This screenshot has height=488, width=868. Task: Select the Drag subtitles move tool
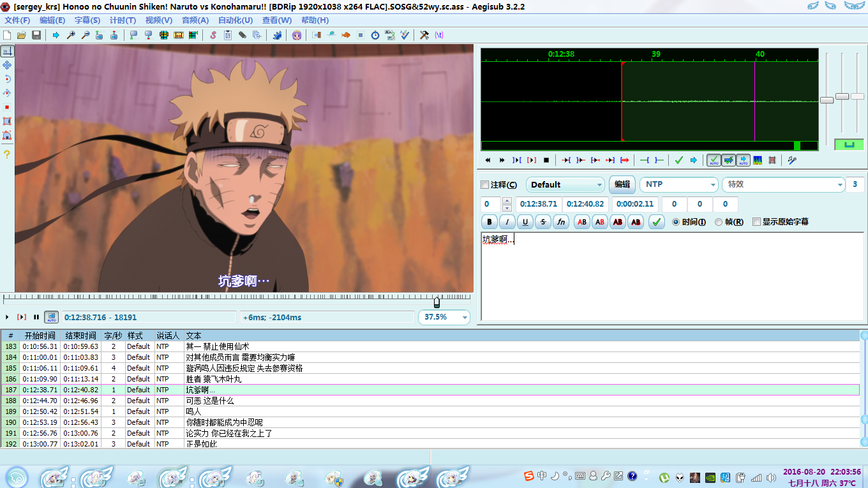pos(7,65)
